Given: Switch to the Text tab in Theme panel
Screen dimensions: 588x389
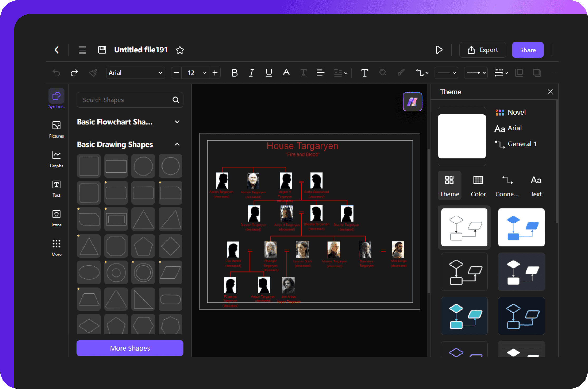Looking at the screenshot, I should tap(536, 186).
